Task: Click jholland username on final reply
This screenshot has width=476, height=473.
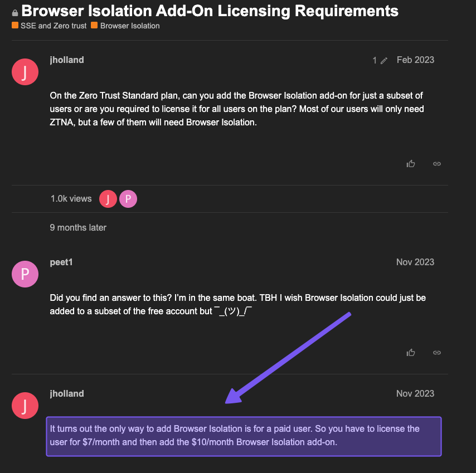Action: point(67,393)
